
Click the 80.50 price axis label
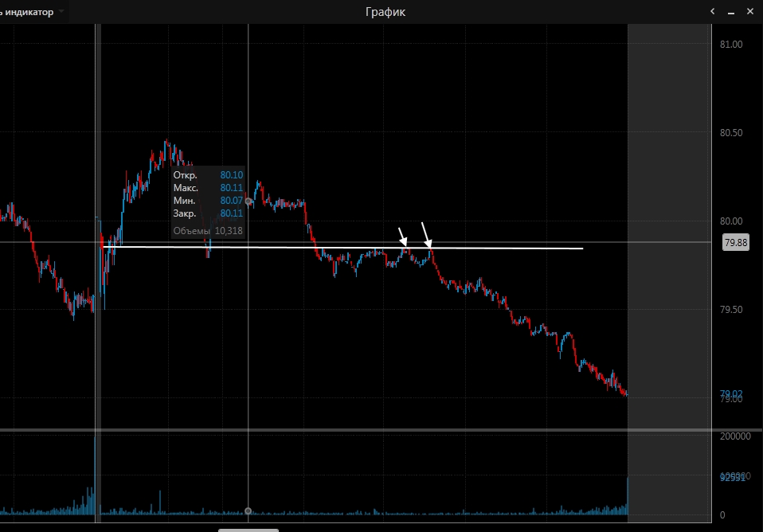730,133
